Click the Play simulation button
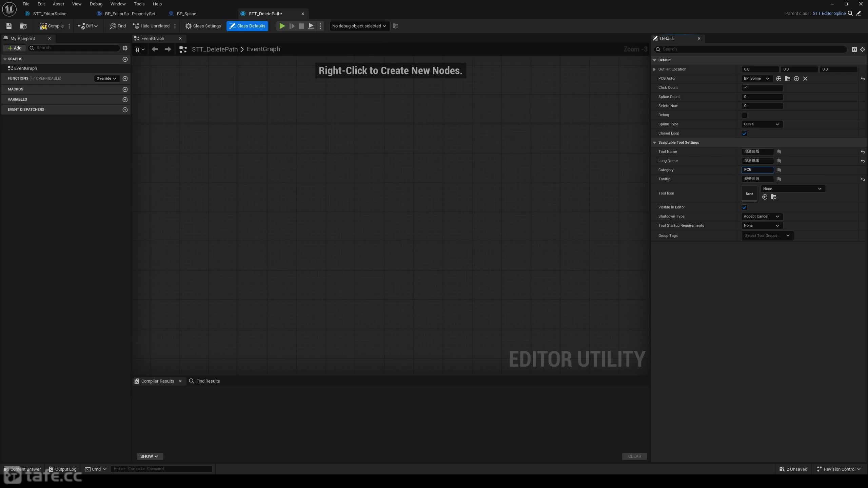This screenshot has width=868, height=488. (x=282, y=26)
